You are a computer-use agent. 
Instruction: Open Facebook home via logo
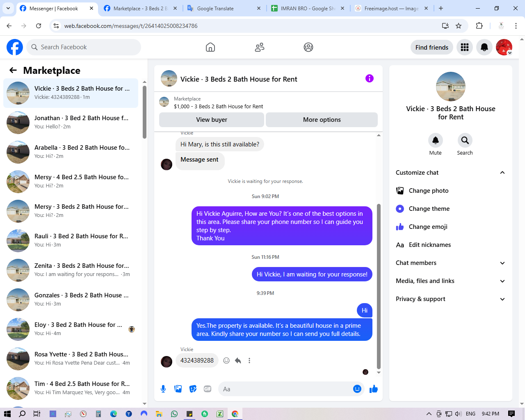pyautogui.click(x=15, y=47)
